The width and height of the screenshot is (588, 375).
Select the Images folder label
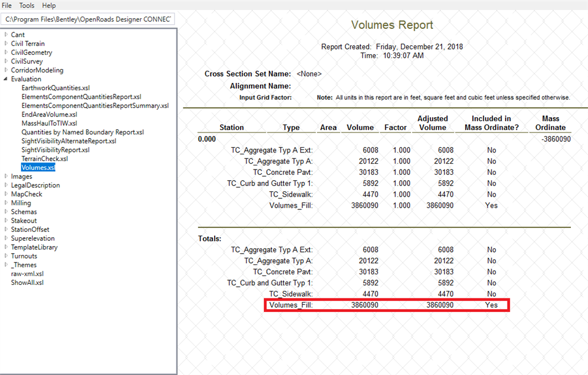click(21, 177)
